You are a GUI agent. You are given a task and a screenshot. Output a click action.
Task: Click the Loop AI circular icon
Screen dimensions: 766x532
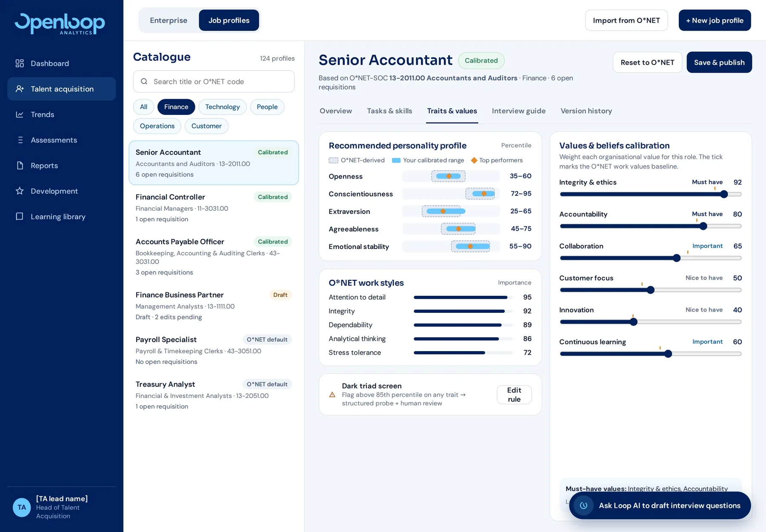(583, 505)
